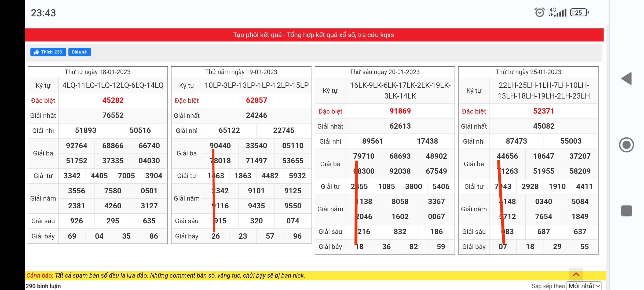
Task: Click the red Tạo phôi kết quả banner
Action: point(314,35)
